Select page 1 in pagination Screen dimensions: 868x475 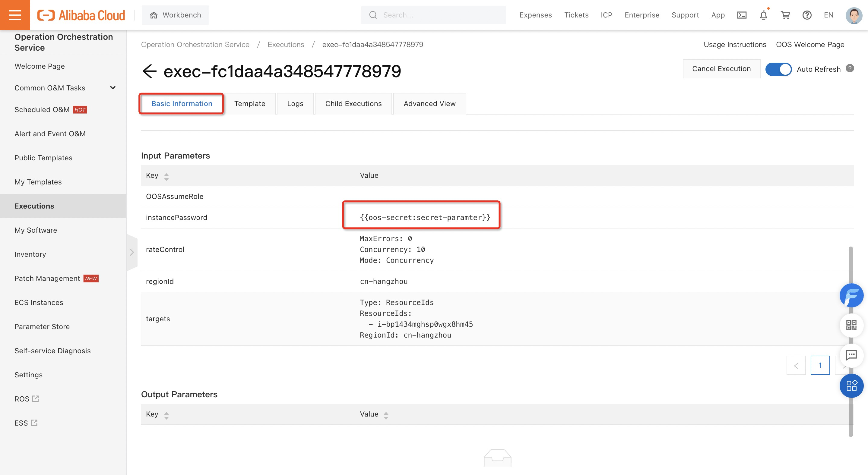click(x=820, y=365)
